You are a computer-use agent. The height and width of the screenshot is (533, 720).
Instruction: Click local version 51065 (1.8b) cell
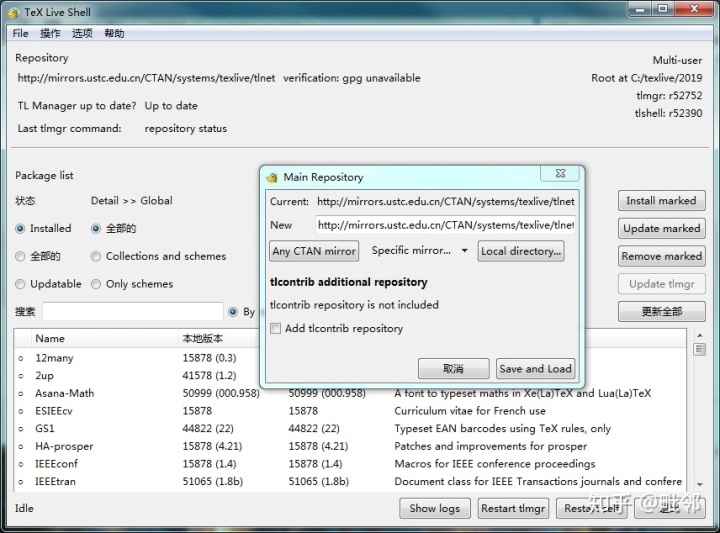point(213,482)
